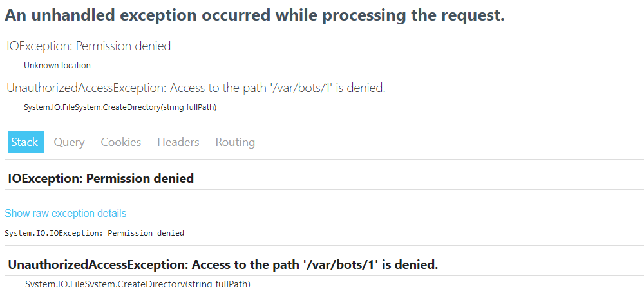Switch to the Query tab
Viewport: 644px width, 287px height.
click(69, 142)
